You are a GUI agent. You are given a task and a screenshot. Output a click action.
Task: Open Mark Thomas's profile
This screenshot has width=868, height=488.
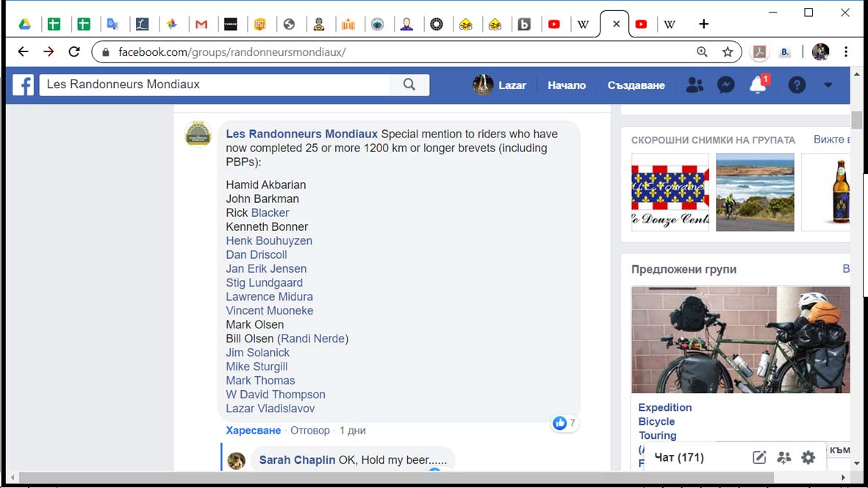click(x=260, y=381)
